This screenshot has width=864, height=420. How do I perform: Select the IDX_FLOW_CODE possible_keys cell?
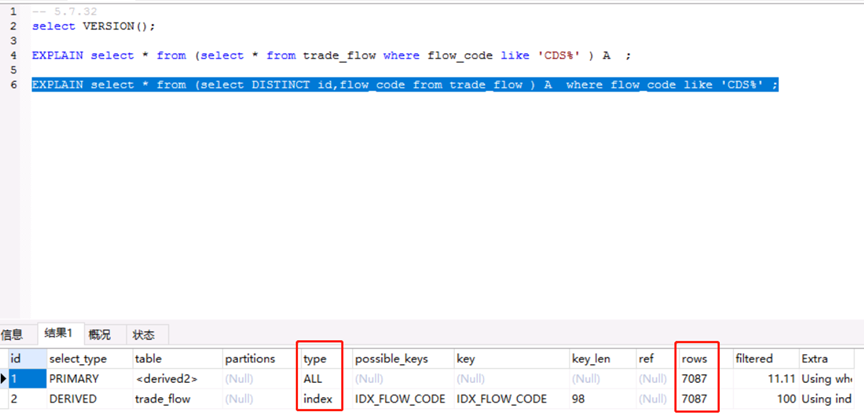click(x=403, y=399)
